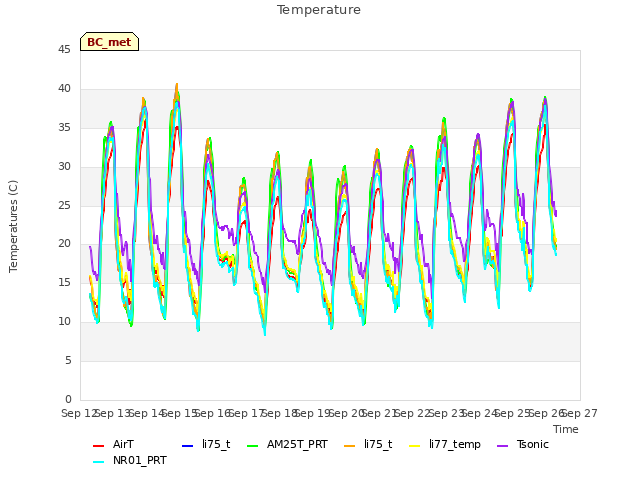Click the green AM25T_PRT legend swatch
Screen dimensions: 640x480
253,446
